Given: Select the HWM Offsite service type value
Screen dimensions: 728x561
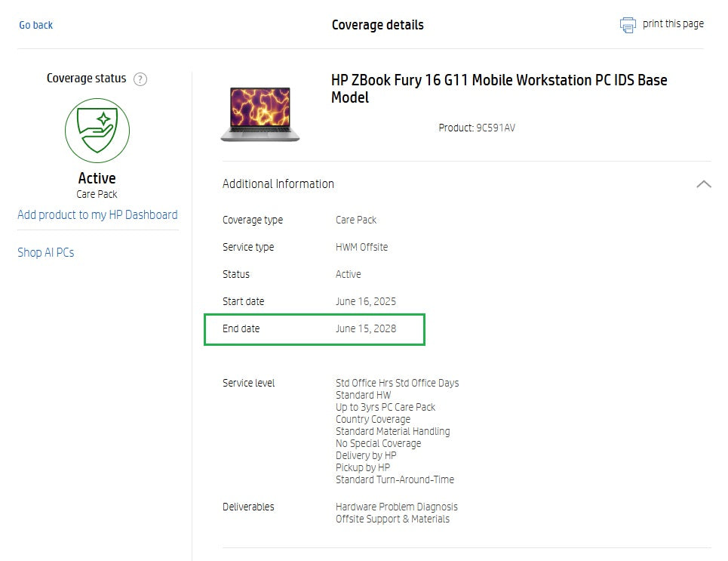Looking at the screenshot, I should point(361,247).
